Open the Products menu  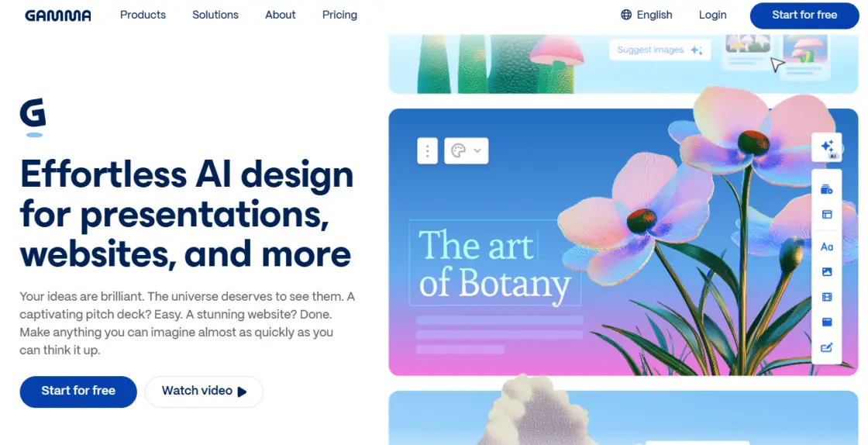143,15
